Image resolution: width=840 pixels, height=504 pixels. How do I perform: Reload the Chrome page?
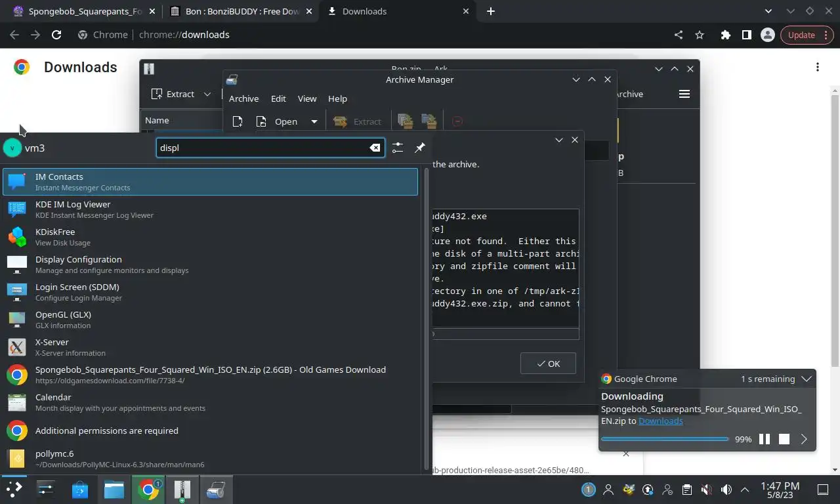point(56,35)
